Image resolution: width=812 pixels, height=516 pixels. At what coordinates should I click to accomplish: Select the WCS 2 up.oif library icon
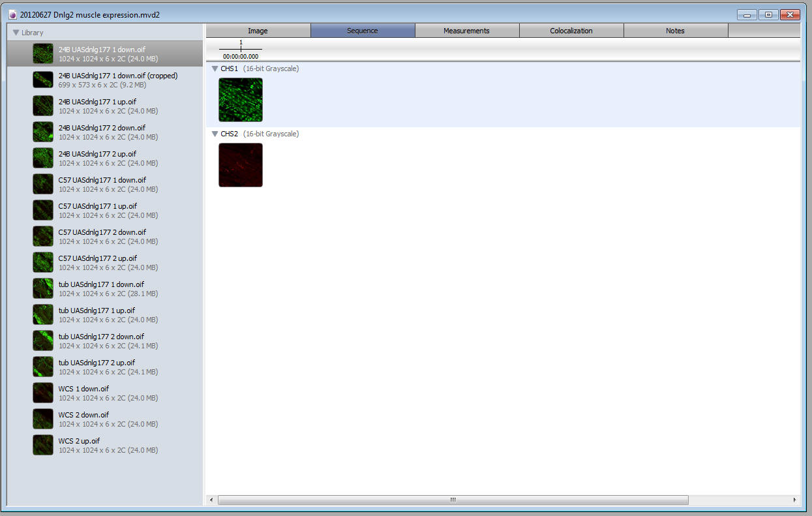[x=43, y=445]
